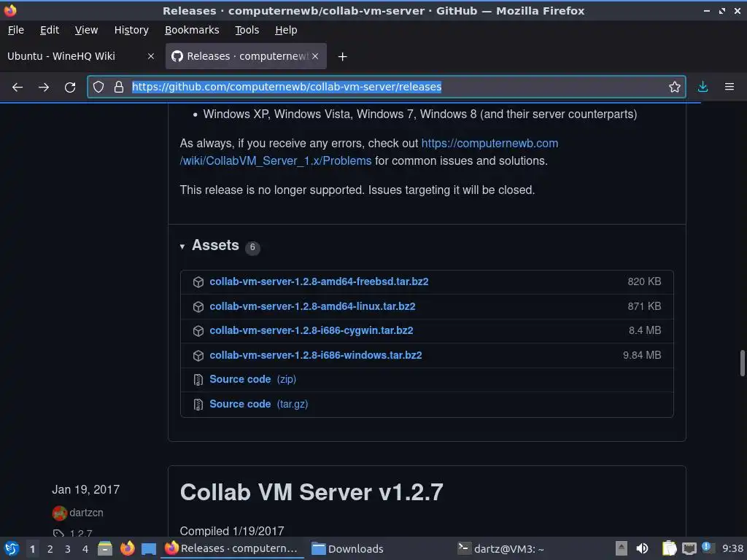Switch to virtual desktop 4
This screenshot has height=560, width=747.
click(85, 549)
